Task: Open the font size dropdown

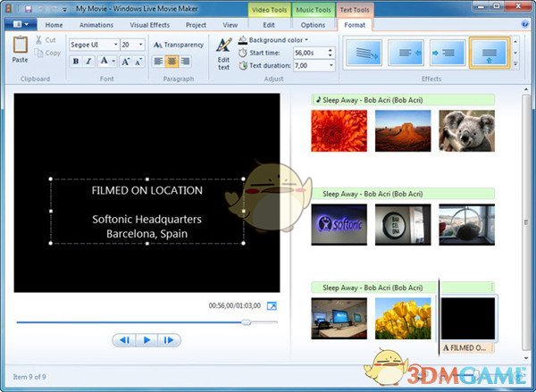Action: (x=143, y=44)
